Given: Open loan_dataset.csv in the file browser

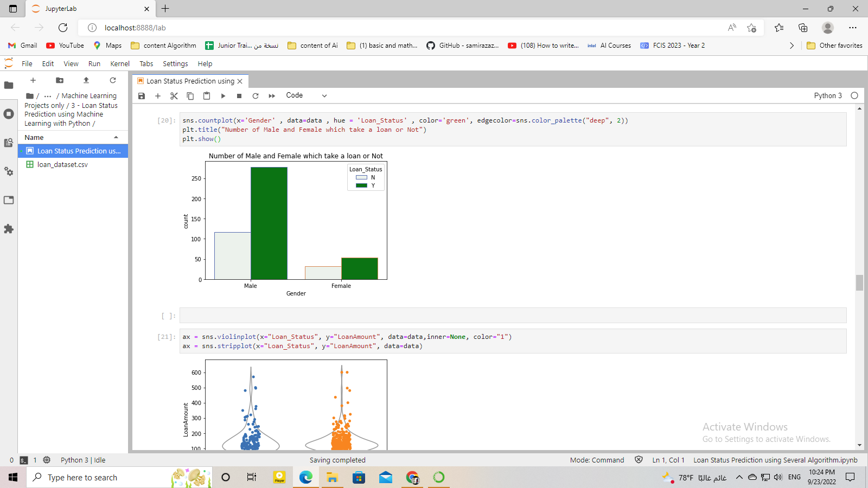Looking at the screenshot, I should [x=62, y=164].
